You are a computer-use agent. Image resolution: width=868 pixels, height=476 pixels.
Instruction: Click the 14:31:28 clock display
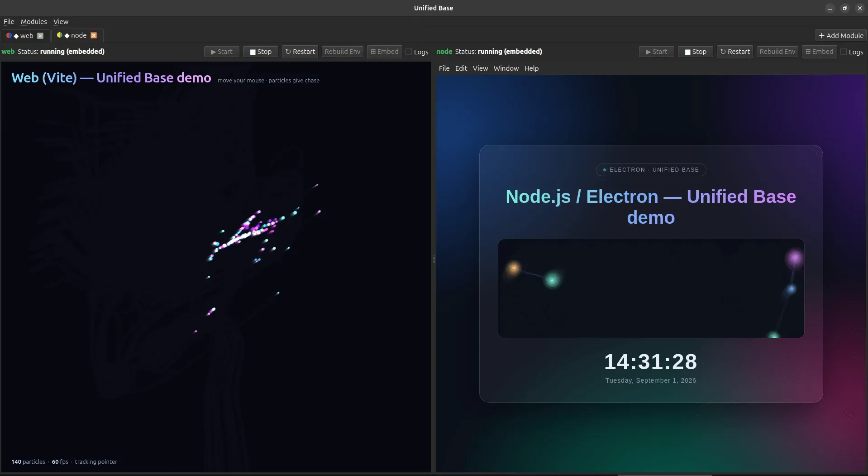pyautogui.click(x=651, y=361)
